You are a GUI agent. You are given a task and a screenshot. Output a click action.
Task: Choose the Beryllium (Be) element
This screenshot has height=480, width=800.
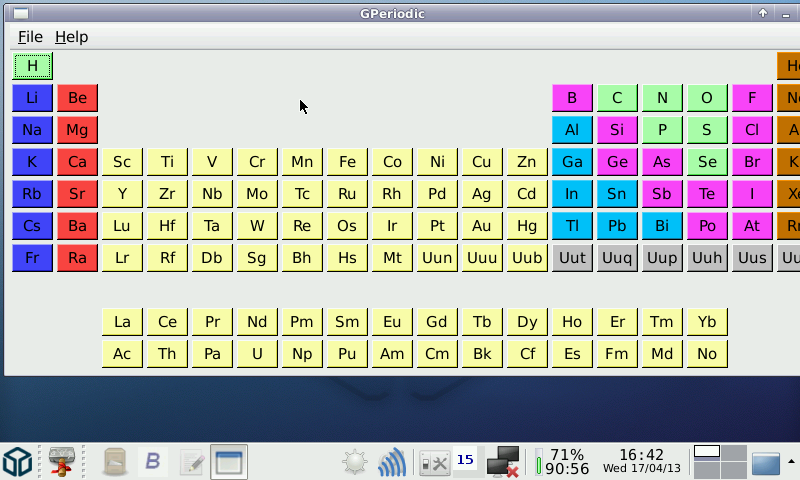tap(77, 98)
